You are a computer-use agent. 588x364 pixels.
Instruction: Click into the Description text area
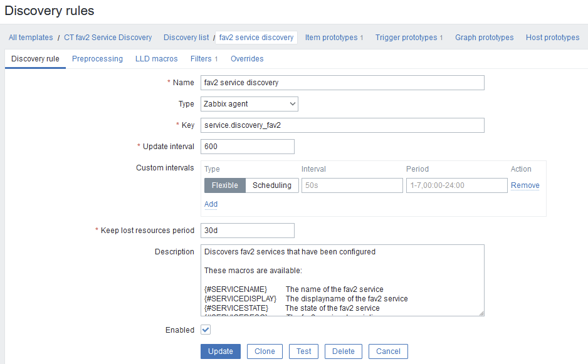pyautogui.click(x=342, y=281)
